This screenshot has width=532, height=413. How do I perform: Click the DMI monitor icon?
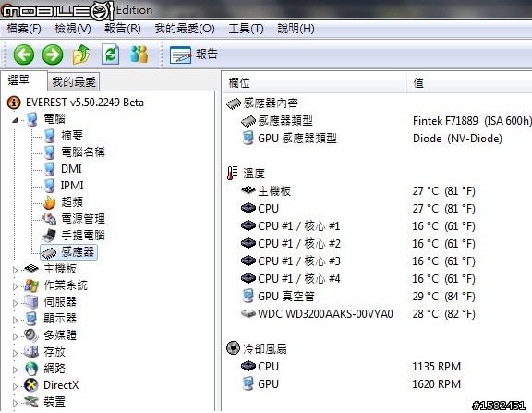(x=50, y=169)
